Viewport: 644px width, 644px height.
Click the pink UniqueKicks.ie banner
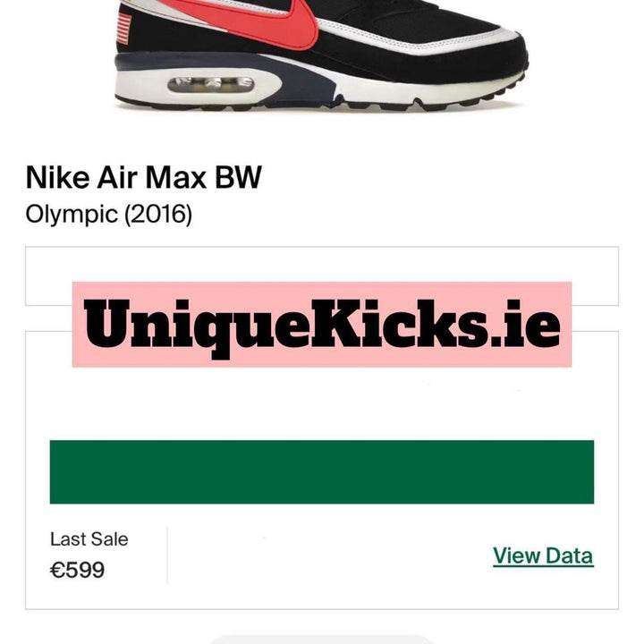pos(322,324)
